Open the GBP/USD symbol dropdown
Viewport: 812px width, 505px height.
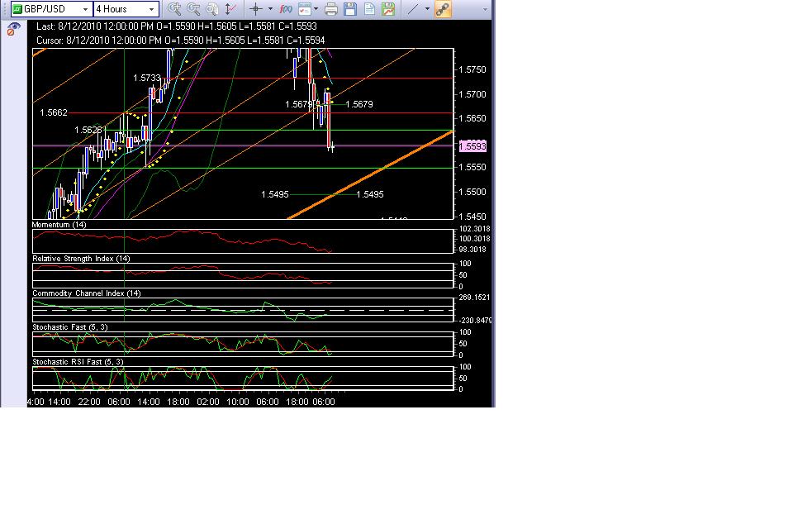pyautogui.click(x=85, y=9)
